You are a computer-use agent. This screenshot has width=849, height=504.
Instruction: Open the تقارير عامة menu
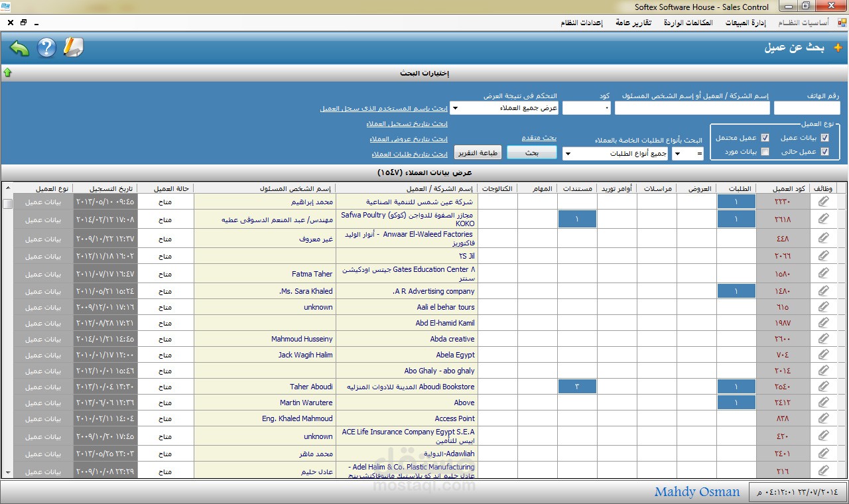(633, 23)
